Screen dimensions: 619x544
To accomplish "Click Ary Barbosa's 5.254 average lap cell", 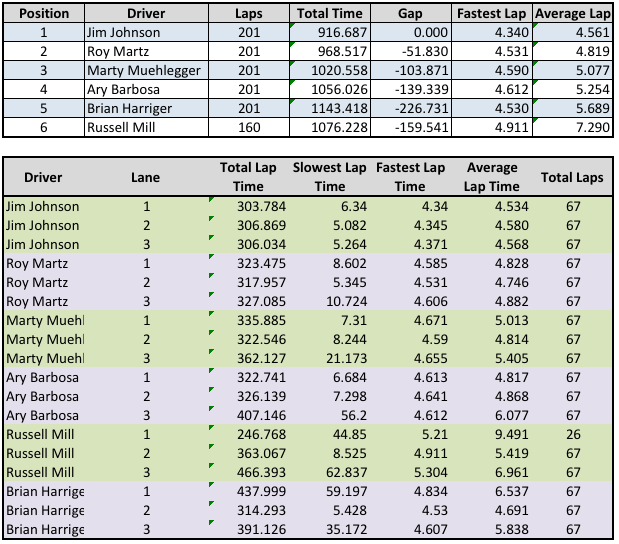I will click(x=572, y=89).
